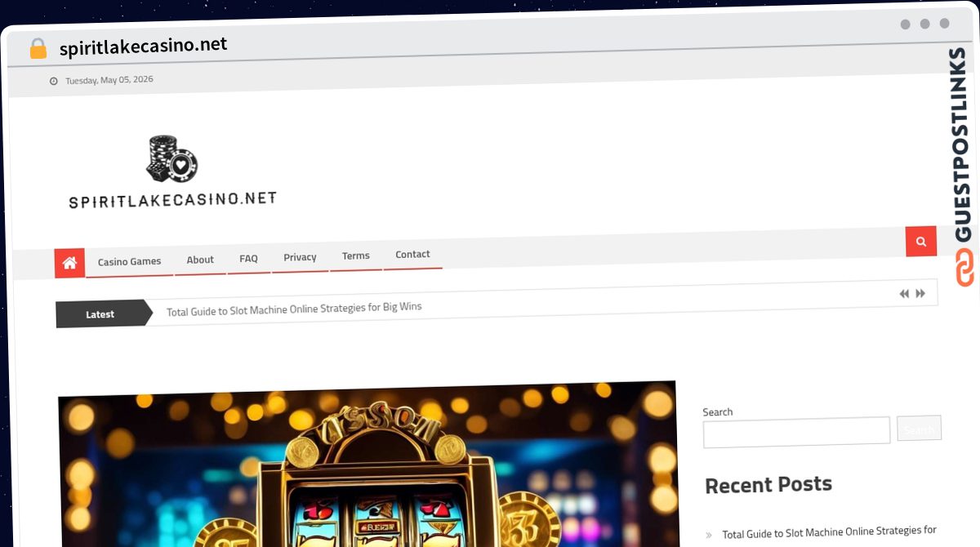This screenshot has width=980, height=547.
Task: Click the padlock icon in address bar
Action: point(38,48)
